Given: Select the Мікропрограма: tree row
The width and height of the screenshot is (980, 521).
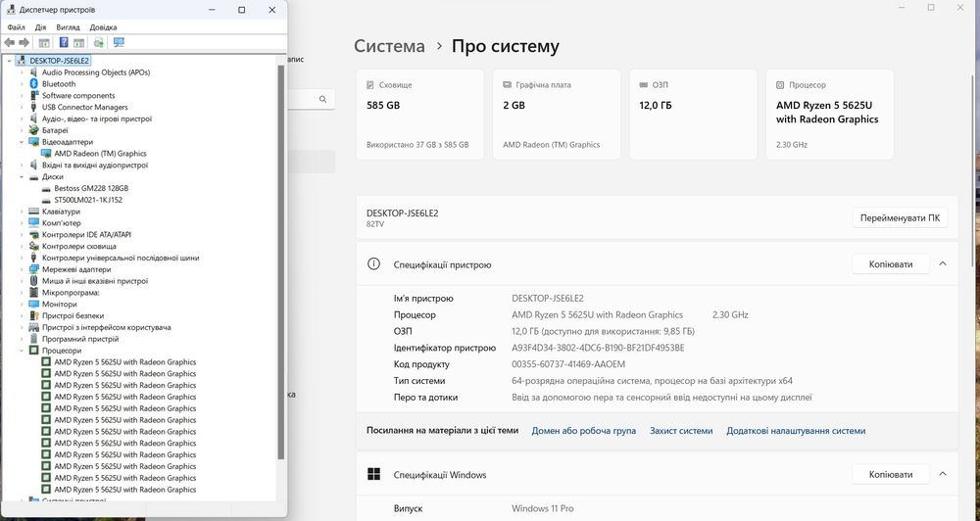Looking at the screenshot, I should coord(71,293).
